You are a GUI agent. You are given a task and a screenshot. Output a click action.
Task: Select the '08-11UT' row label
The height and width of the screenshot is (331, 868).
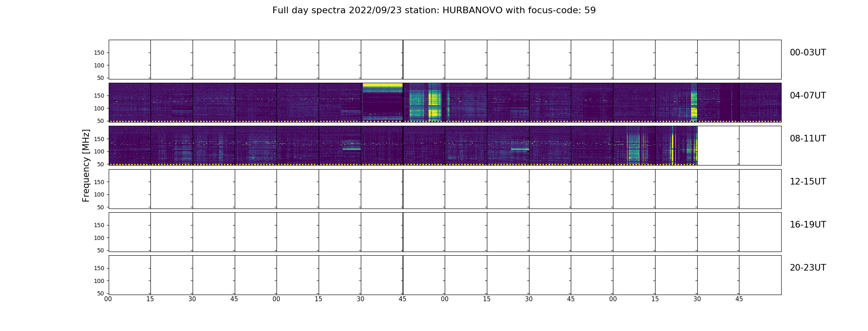tap(808, 139)
